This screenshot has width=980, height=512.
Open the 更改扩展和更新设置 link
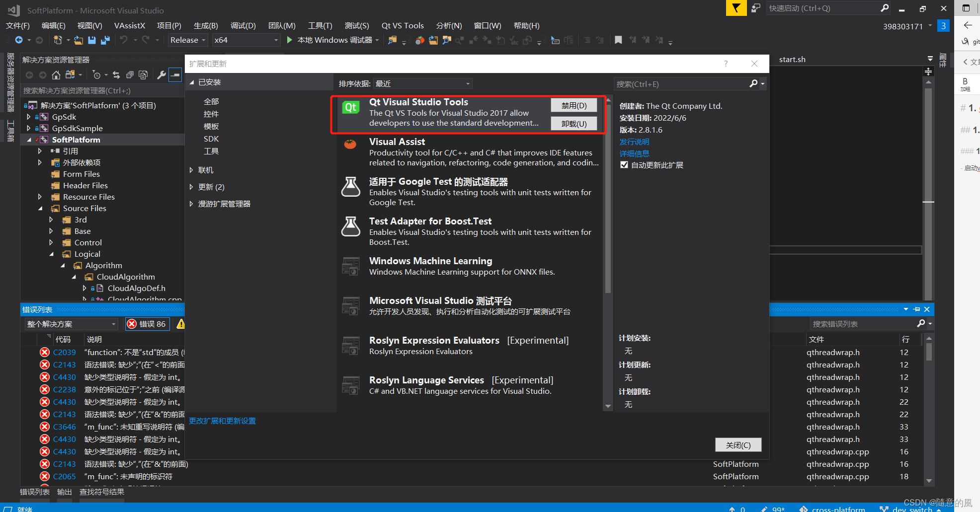click(x=222, y=421)
